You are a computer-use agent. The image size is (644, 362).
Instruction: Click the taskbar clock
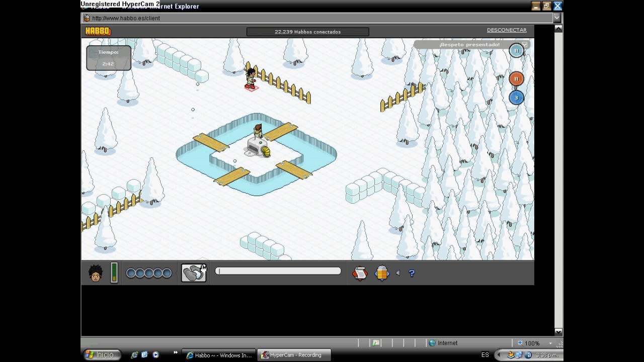tap(546, 355)
